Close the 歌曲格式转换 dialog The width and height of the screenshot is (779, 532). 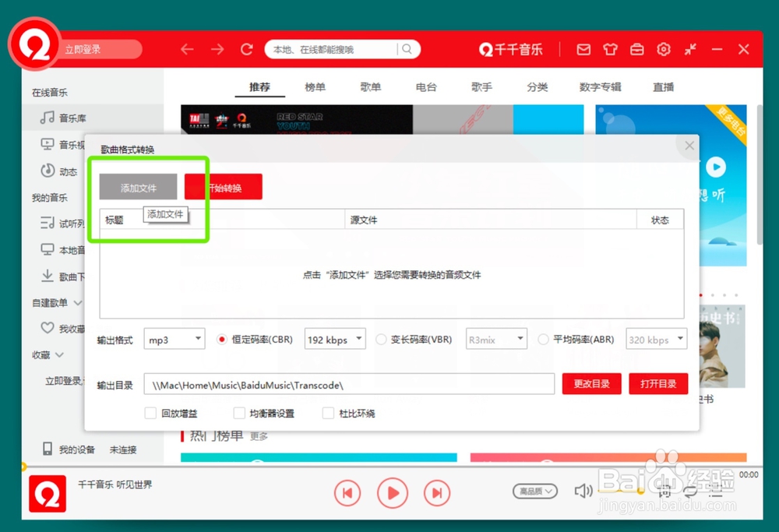[x=689, y=146]
